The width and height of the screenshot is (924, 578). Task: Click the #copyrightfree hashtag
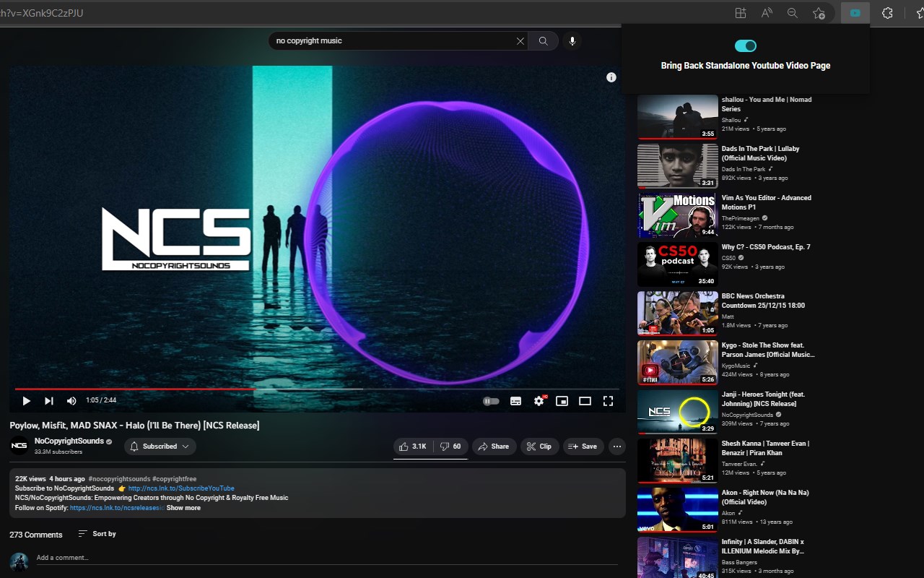[x=174, y=479]
